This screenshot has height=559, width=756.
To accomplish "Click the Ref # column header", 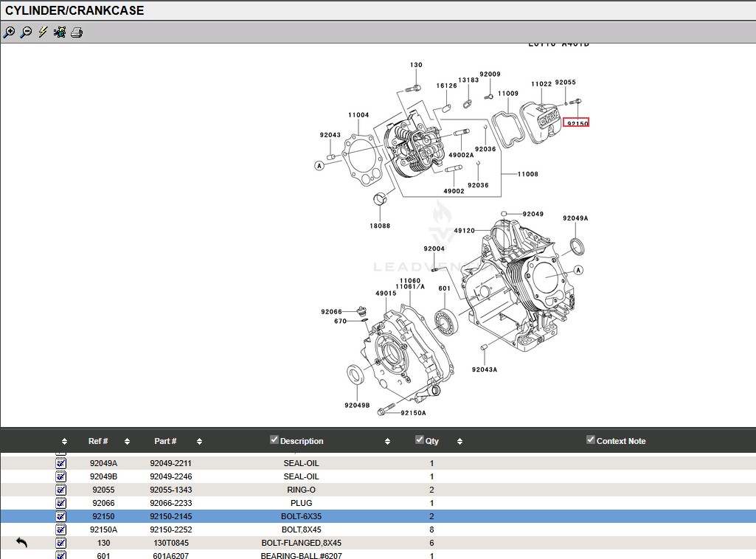I will [x=98, y=441].
